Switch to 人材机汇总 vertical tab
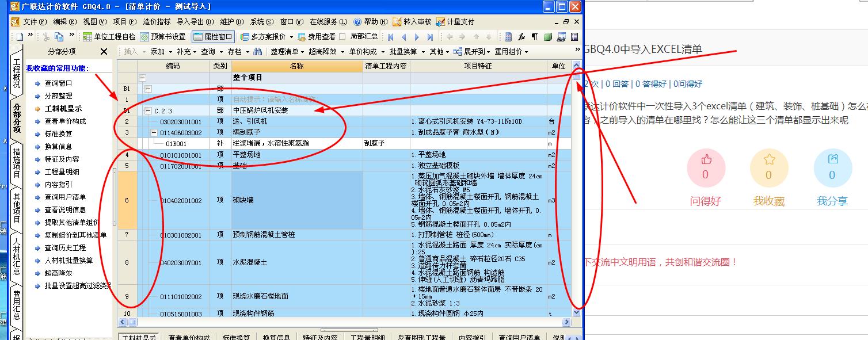The width and height of the screenshot is (868, 340). click(17, 256)
